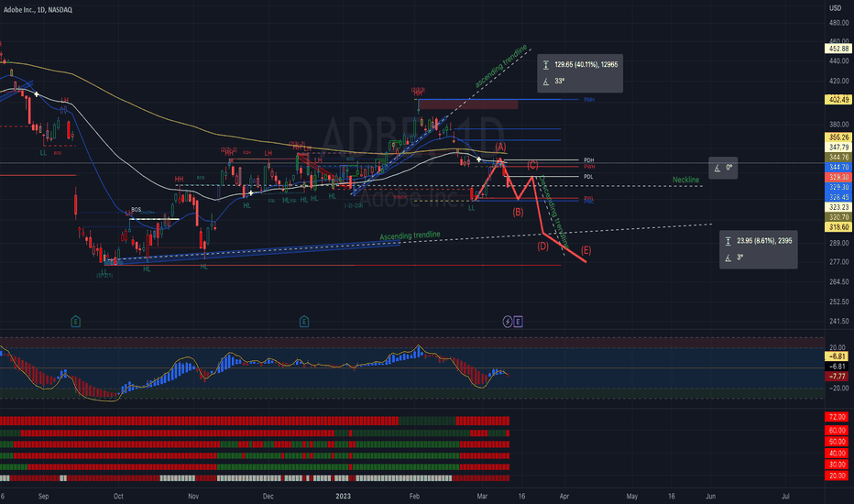Select the 402.49 price label
This screenshot has height=504, width=854.
click(x=838, y=100)
